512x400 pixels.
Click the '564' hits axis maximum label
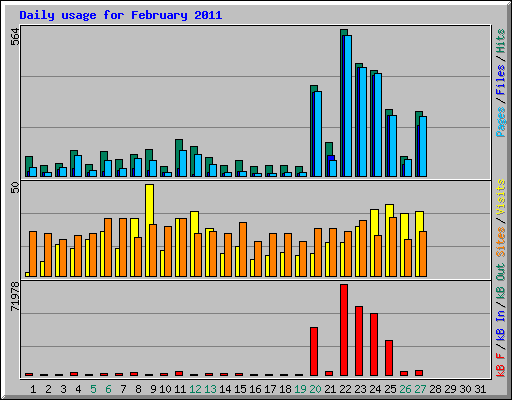[15, 36]
